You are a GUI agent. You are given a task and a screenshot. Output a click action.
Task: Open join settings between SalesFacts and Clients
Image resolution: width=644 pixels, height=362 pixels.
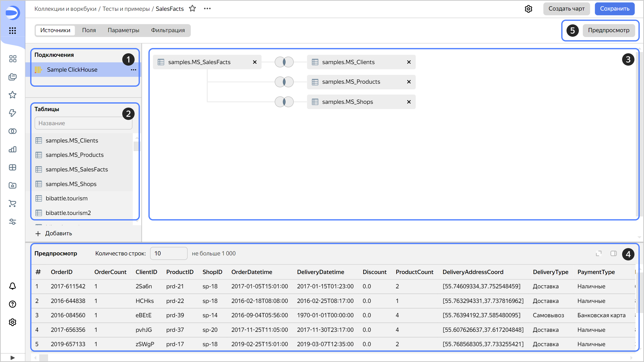point(284,62)
